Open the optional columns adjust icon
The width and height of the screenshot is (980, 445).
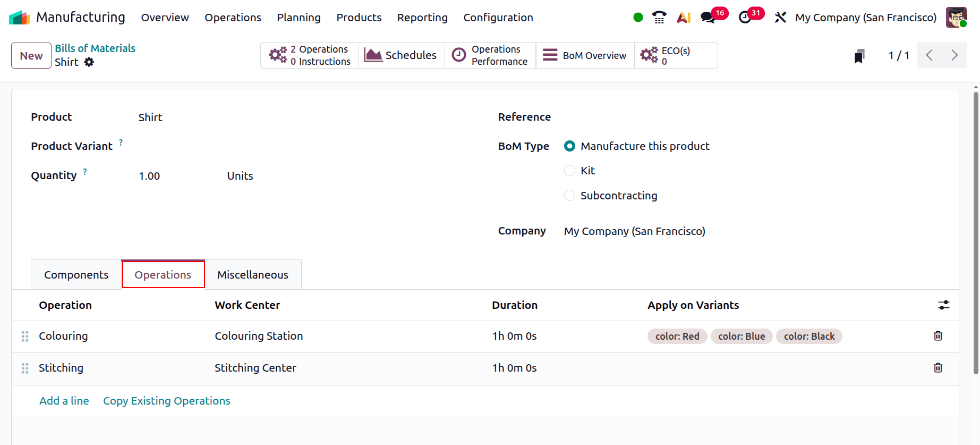pyautogui.click(x=943, y=305)
